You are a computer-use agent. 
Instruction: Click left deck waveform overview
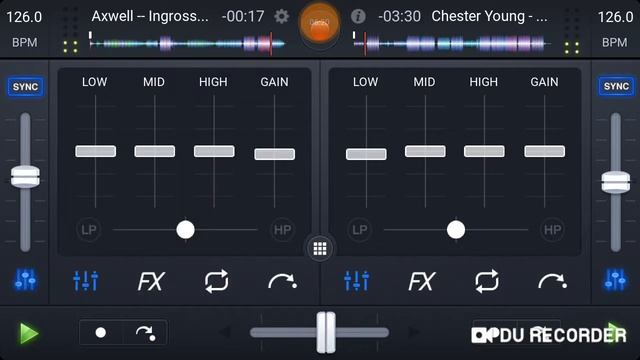[187, 43]
